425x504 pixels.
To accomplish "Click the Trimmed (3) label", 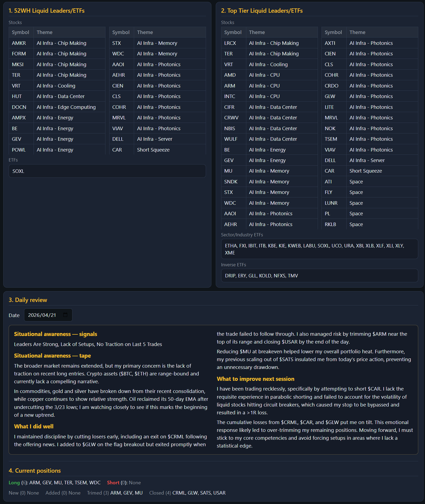I will pyautogui.click(x=98, y=493).
